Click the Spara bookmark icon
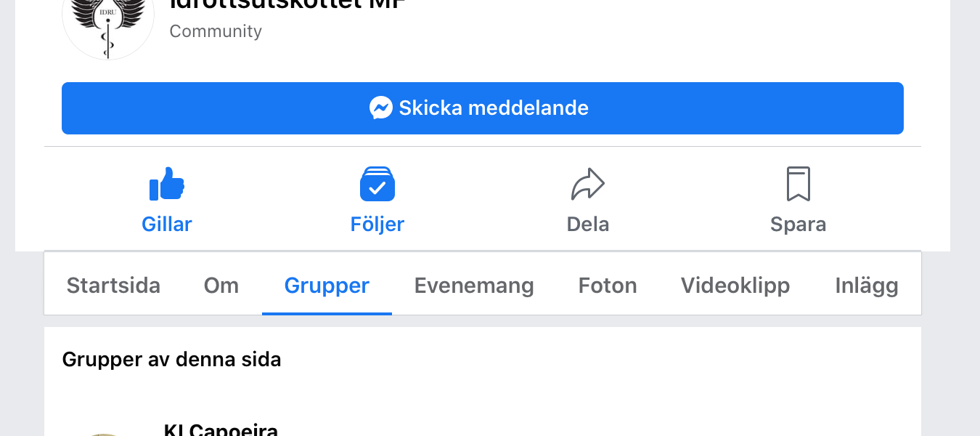Image resolution: width=980 pixels, height=436 pixels. click(799, 184)
